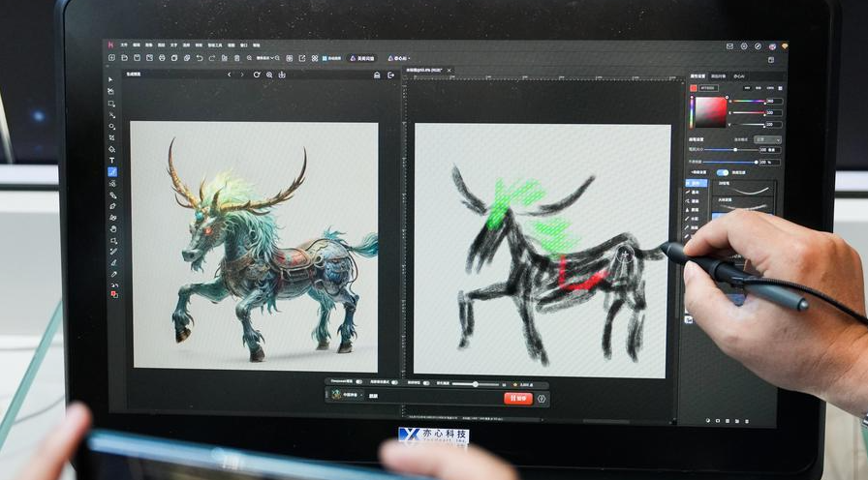Open the first menu in the menu bar
This screenshot has height=480, width=868.
point(124,45)
